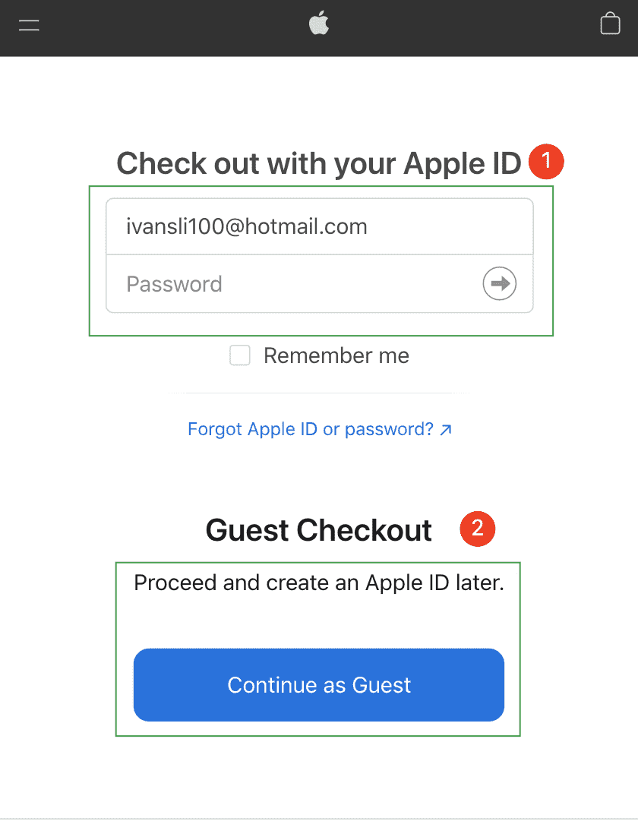
Task: Click empty dark header bar area
Action: click(177, 27)
